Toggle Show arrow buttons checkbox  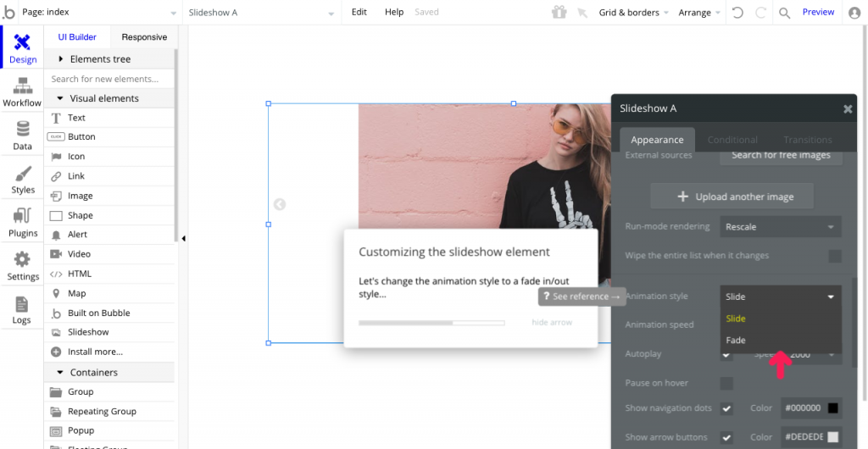tap(726, 437)
